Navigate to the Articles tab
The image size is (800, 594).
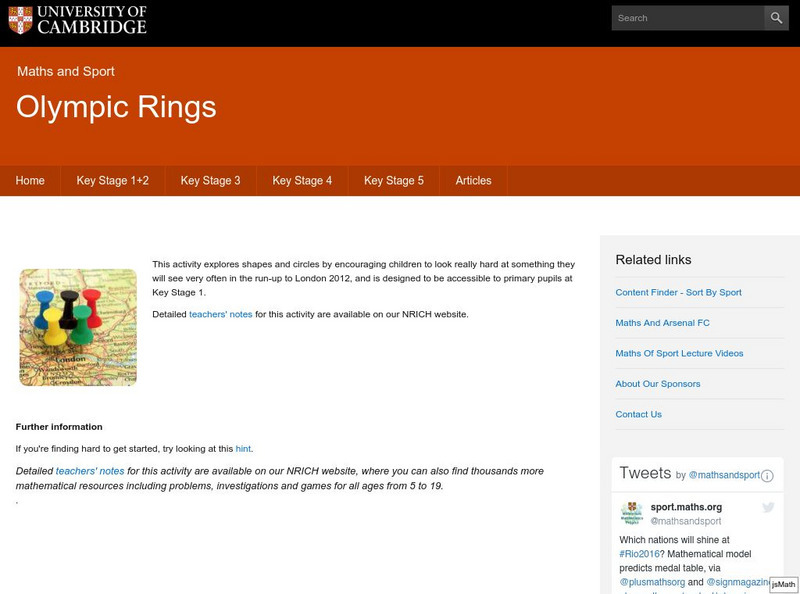(x=473, y=181)
